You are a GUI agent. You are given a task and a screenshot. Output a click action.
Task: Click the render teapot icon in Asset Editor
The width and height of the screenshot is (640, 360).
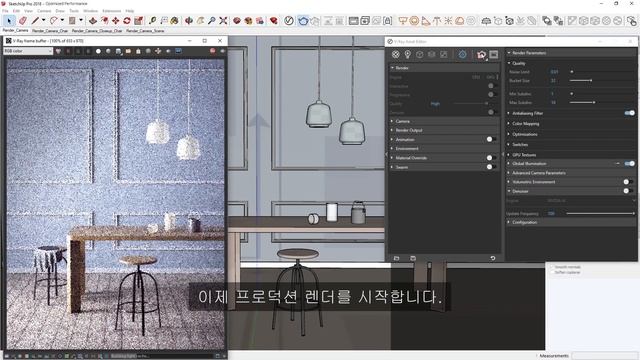coord(481,54)
